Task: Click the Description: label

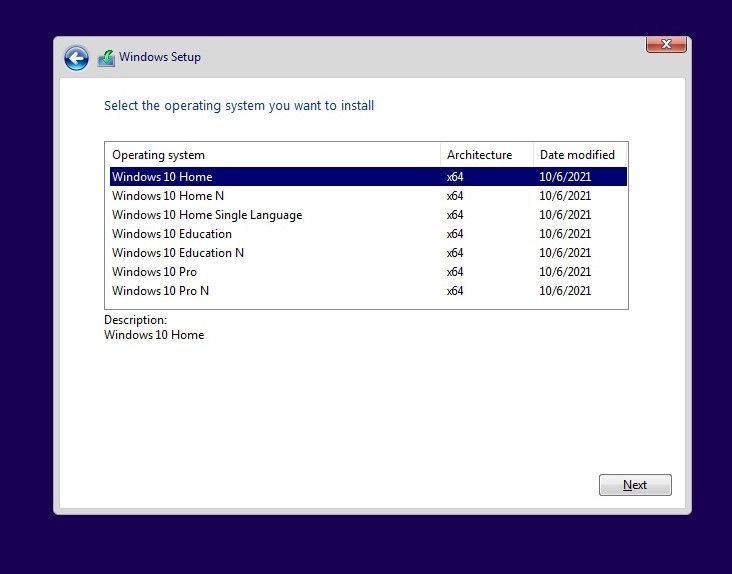Action: (x=135, y=320)
